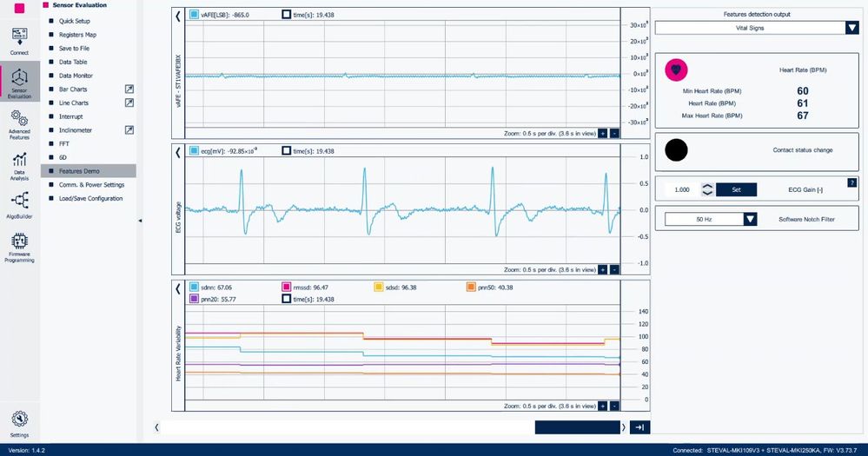Viewport: 868px width, 456px height.
Task: Toggle the pnn50 series checkbox
Action: click(471, 287)
